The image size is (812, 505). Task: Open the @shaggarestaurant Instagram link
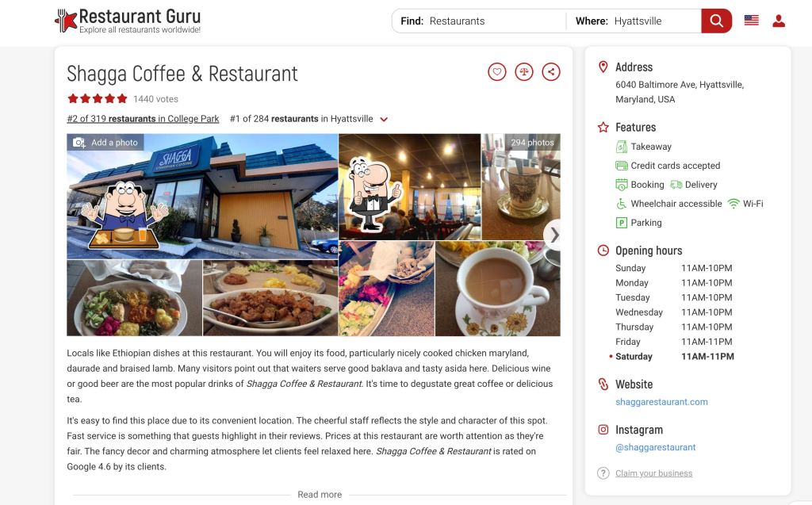[655, 447]
